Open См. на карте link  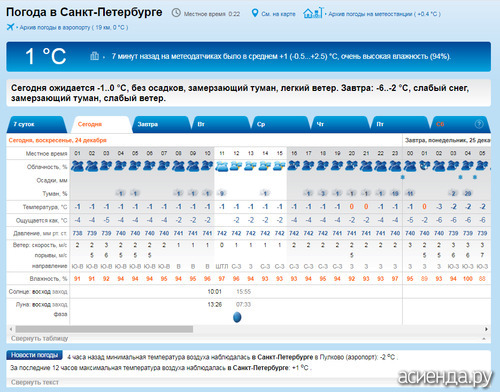[278, 14]
